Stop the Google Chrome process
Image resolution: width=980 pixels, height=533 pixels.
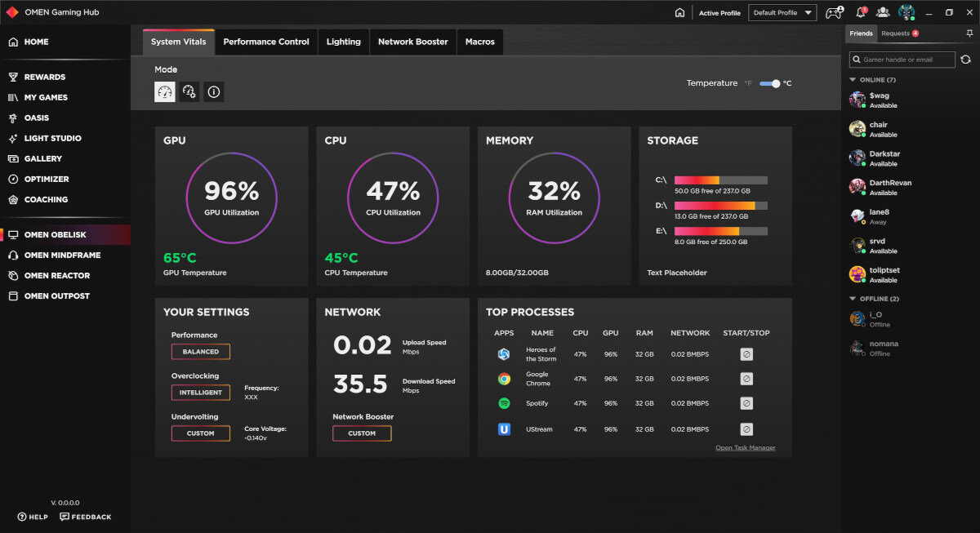(746, 379)
